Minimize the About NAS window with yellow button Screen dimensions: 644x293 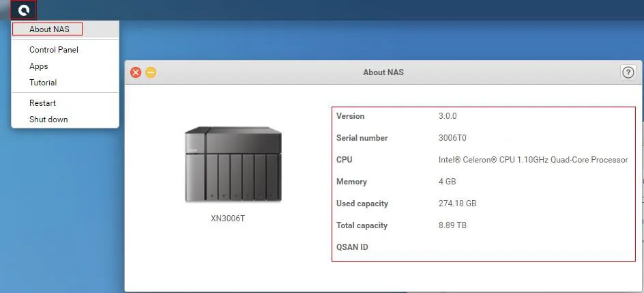[151, 72]
